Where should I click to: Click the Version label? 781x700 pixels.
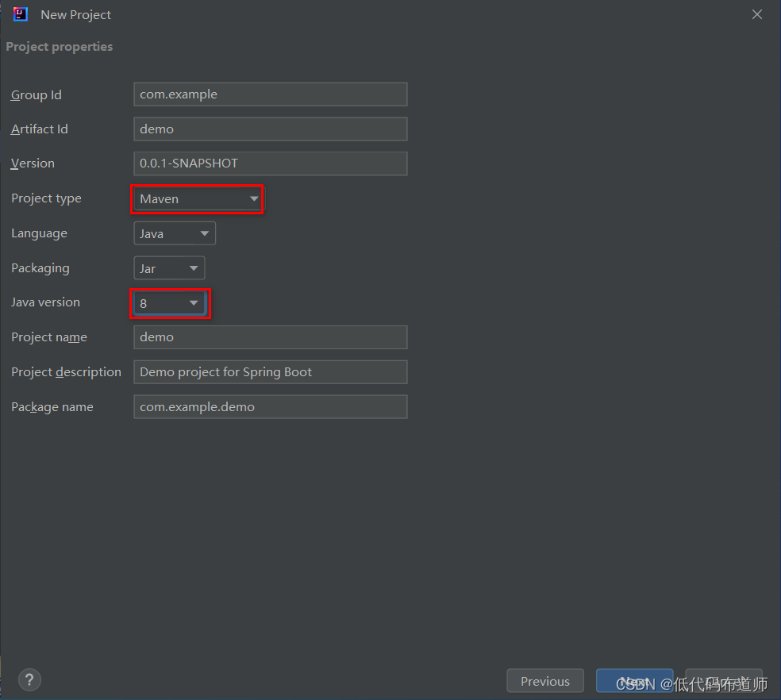[x=33, y=163]
